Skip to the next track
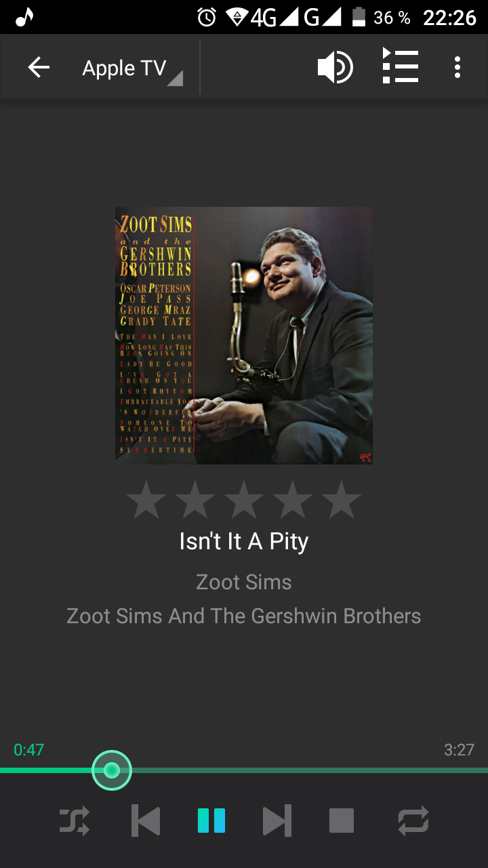The height and width of the screenshot is (868, 488). 277,821
